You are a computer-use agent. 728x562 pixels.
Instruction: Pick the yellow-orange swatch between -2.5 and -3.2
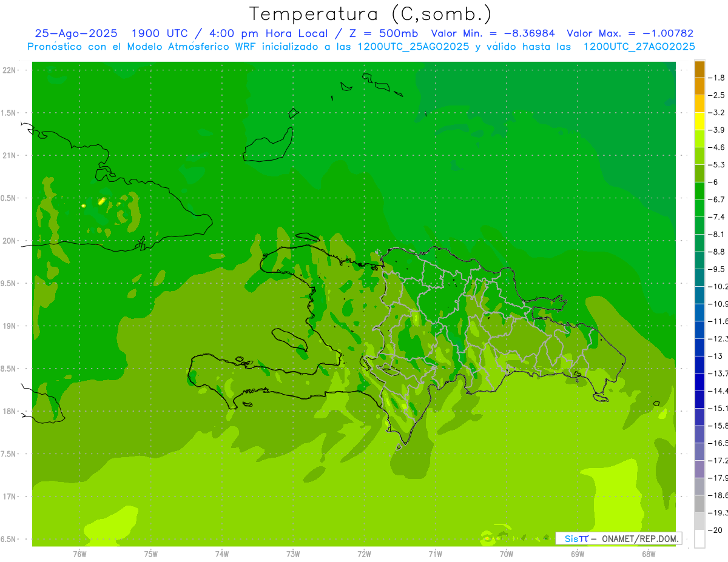tap(699, 104)
